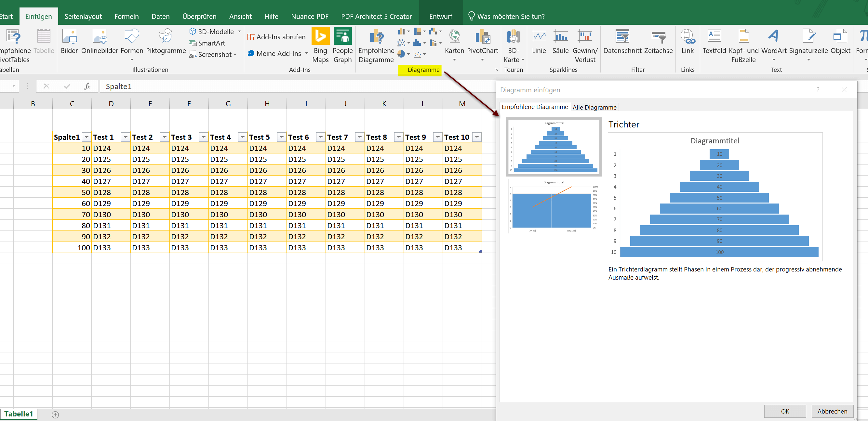Open Empfohlene Diagramme in the ribbon
Screen dimensions: 868x421
pos(376,46)
